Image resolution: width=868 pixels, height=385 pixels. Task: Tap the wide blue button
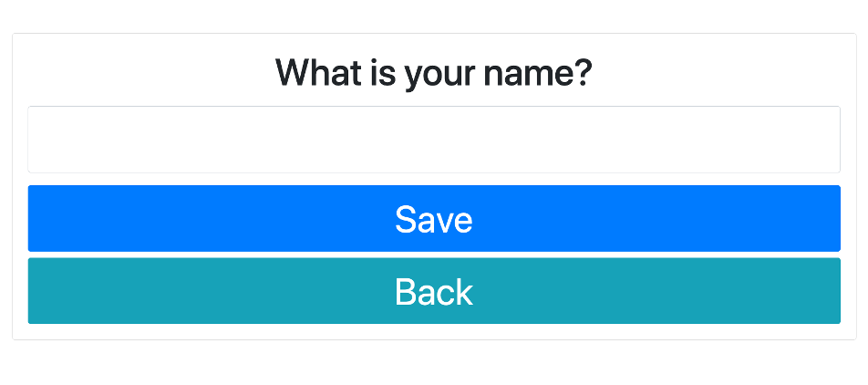click(x=433, y=219)
